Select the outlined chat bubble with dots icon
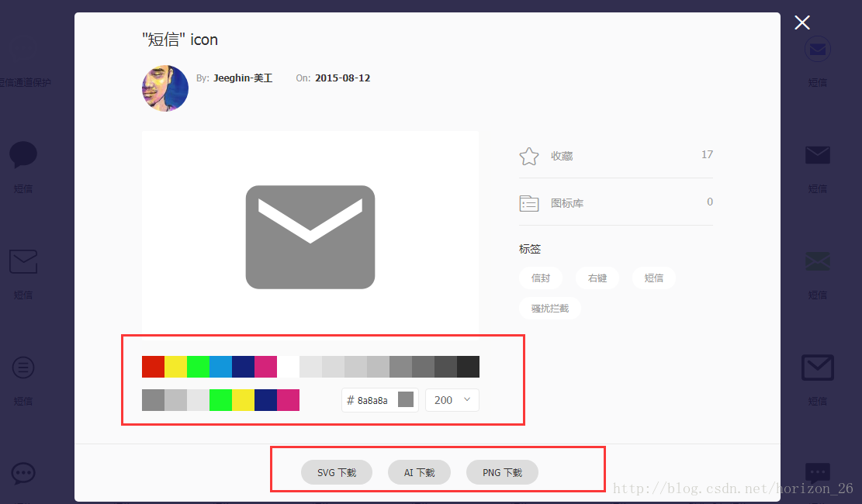This screenshot has height=504, width=862. tap(23, 473)
